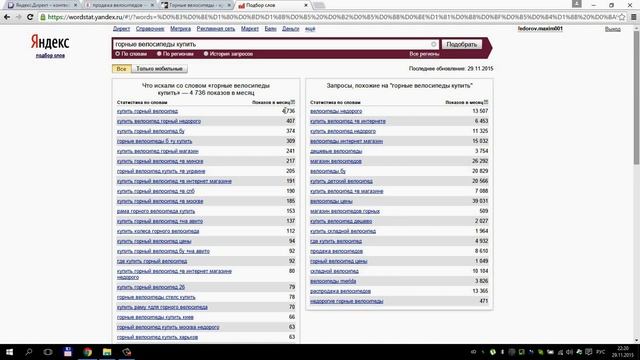This screenshot has height=360, width=640.
Task: Open the action center notification icon
Action: [x=588, y=352]
